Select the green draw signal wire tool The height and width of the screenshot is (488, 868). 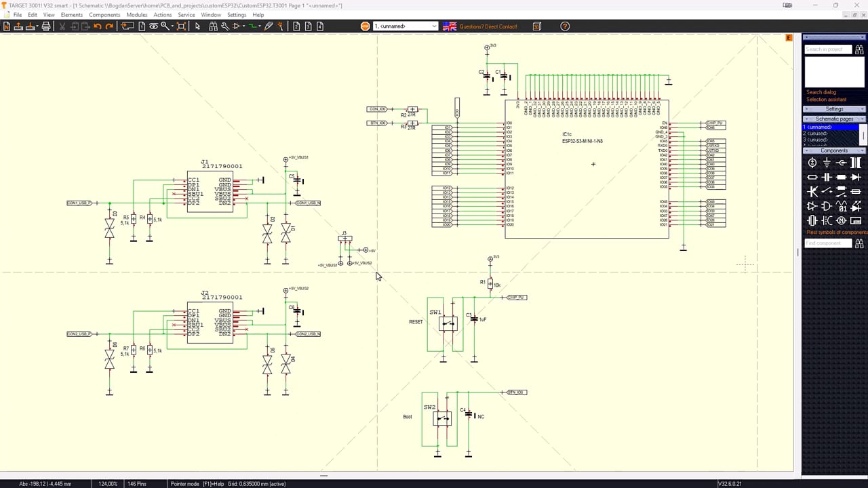[x=253, y=26]
